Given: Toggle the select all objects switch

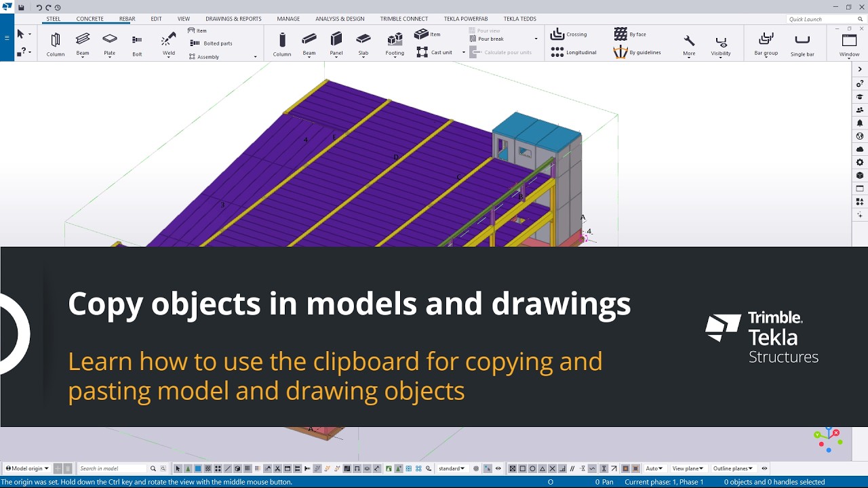Looking at the screenshot, I should [178, 468].
